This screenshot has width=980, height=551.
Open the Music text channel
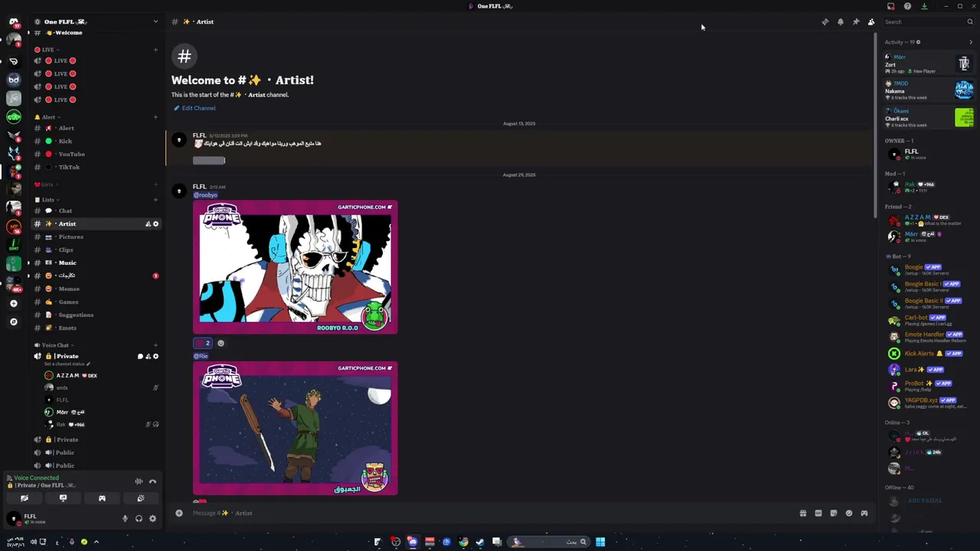pyautogui.click(x=96, y=262)
